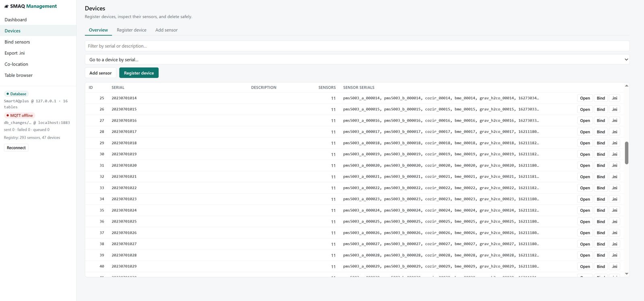644x301 pixels.
Task: Click the SENSOR SERIALS column header
Action: click(x=359, y=88)
